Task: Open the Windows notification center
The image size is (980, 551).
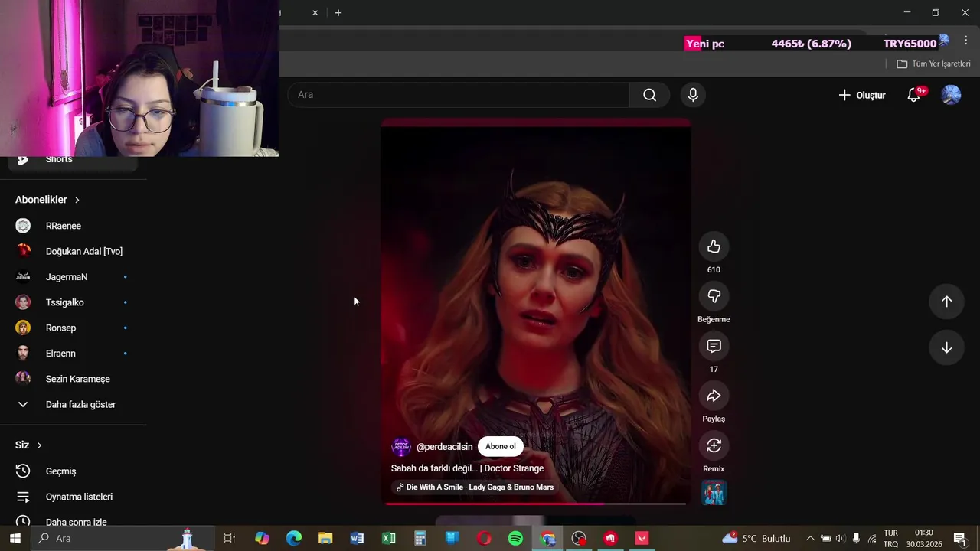Action: point(960,539)
